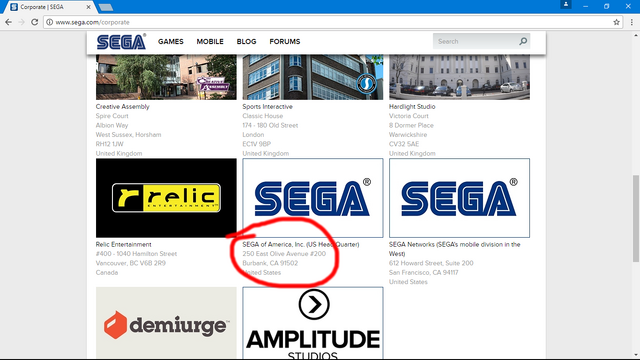Click the text Canada under Relic Entertainment
The width and height of the screenshot is (640, 360).
(107, 273)
